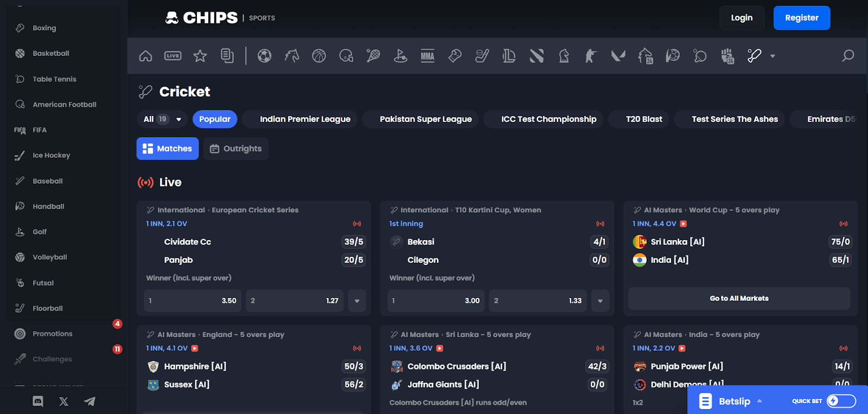This screenshot has height=414, width=868.
Task: Open American Football in the sidebar
Action: click(64, 105)
